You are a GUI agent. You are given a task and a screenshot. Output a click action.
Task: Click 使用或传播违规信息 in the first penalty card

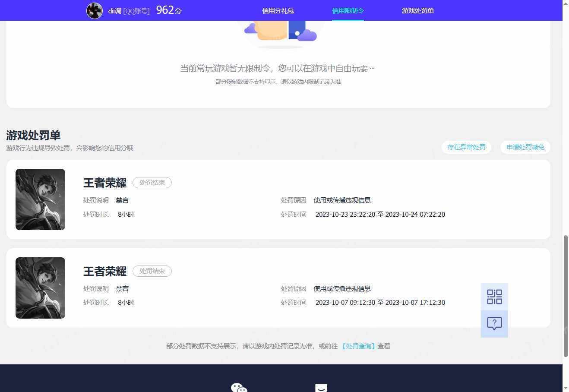point(342,200)
